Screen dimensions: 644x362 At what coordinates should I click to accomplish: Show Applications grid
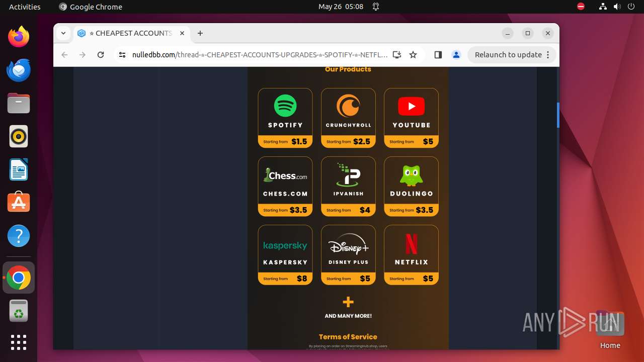(x=19, y=342)
